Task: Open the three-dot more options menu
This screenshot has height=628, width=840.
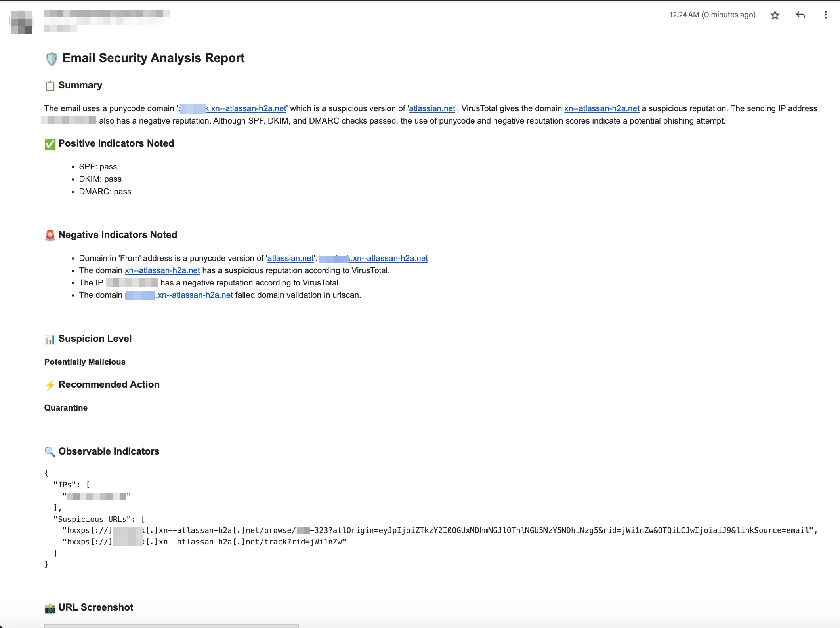Action: 825,15
